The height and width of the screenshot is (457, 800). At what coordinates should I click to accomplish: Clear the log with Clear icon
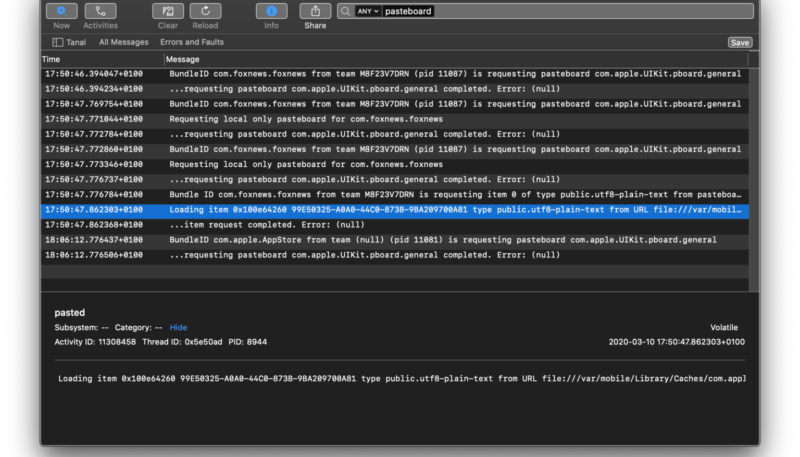(x=168, y=11)
